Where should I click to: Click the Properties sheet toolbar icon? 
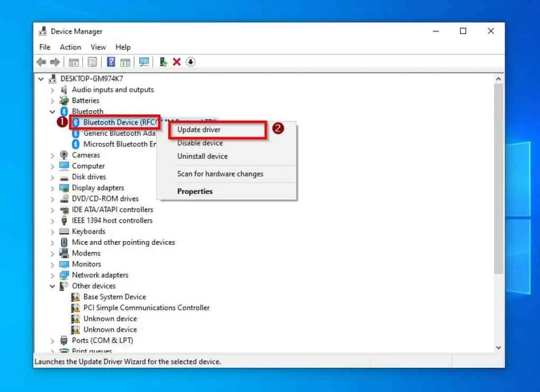[92, 62]
